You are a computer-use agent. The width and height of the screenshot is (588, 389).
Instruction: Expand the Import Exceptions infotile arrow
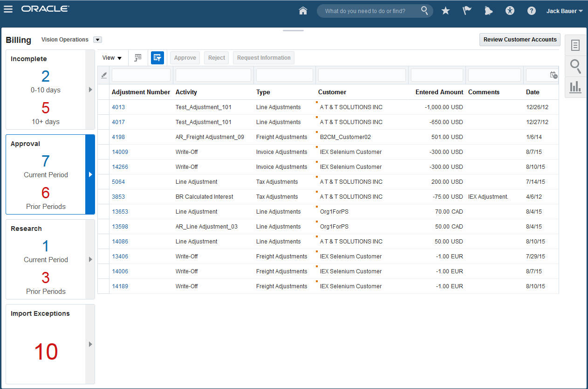(x=90, y=344)
